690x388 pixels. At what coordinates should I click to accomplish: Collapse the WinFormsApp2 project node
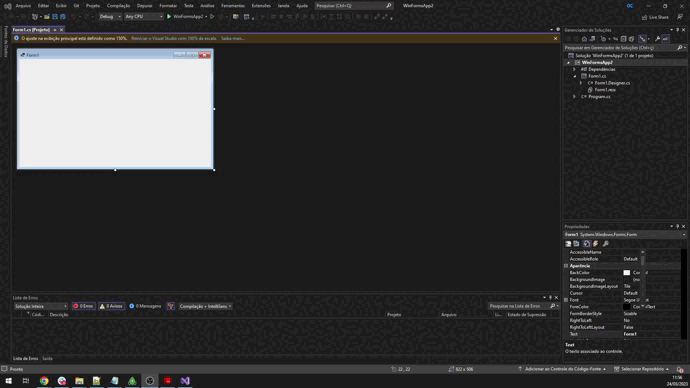pos(569,62)
